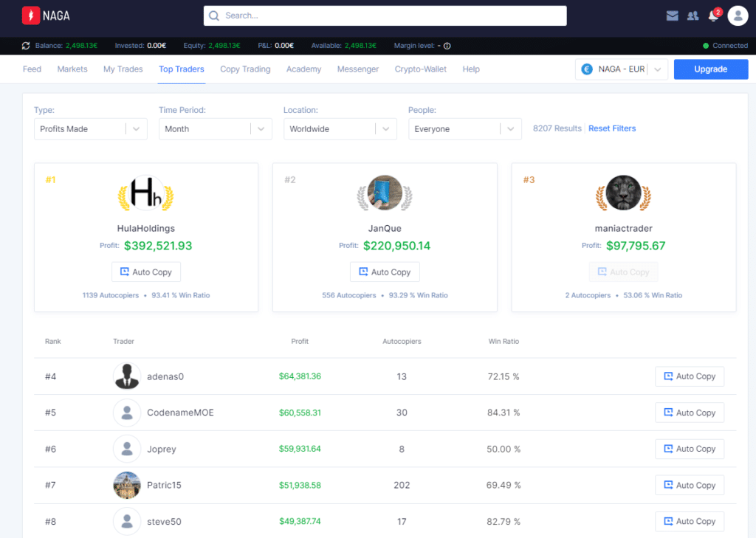Click the margin level info icon
Viewport: 756px width, 538px height.
point(447,46)
